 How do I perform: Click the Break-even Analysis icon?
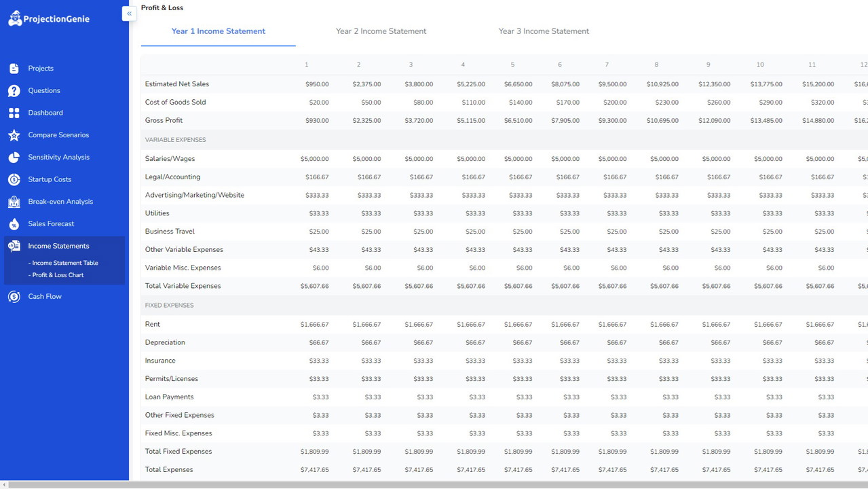pos(14,202)
